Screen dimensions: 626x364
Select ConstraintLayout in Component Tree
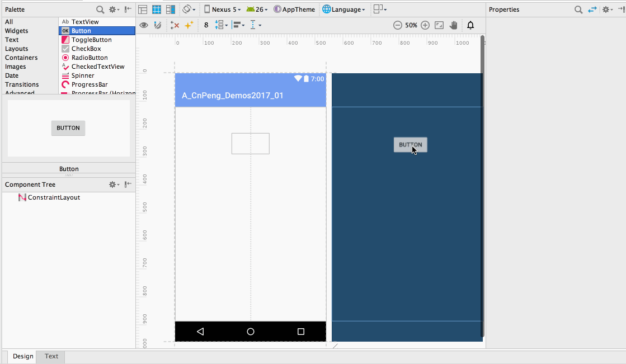point(49,197)
